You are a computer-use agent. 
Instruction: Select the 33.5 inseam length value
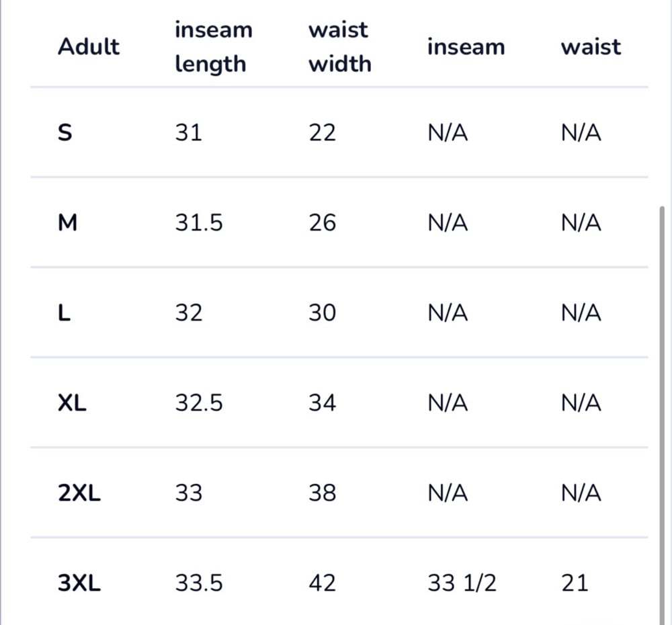pyautogui.click(x=199, y=583)
